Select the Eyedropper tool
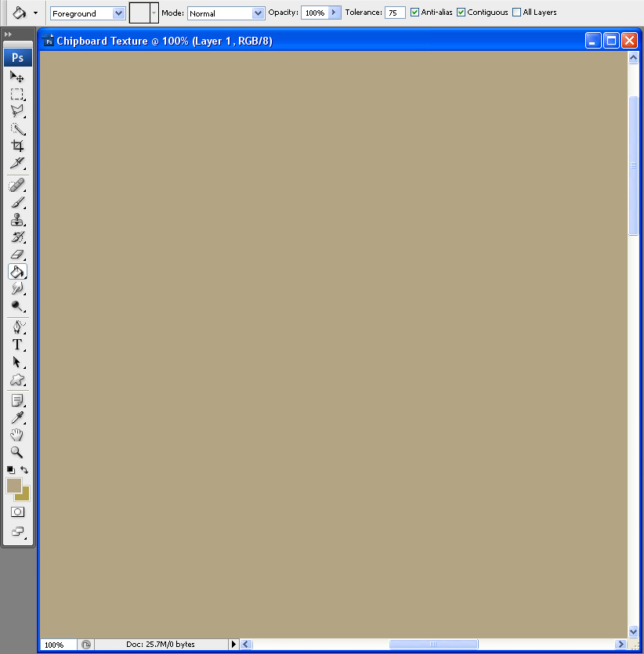 tap(17, 417)
